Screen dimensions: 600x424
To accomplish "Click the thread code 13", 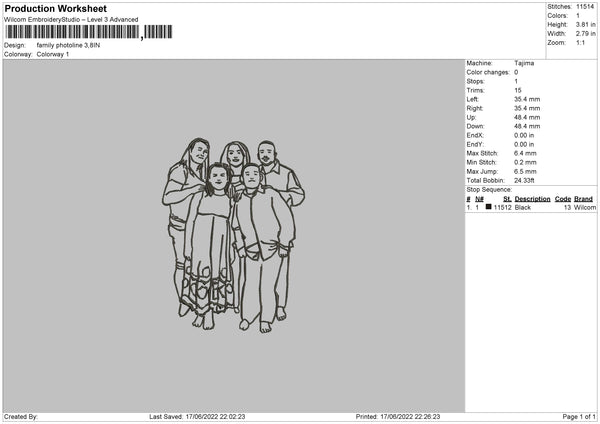I will pyautogui.click(x=567, y=208).
